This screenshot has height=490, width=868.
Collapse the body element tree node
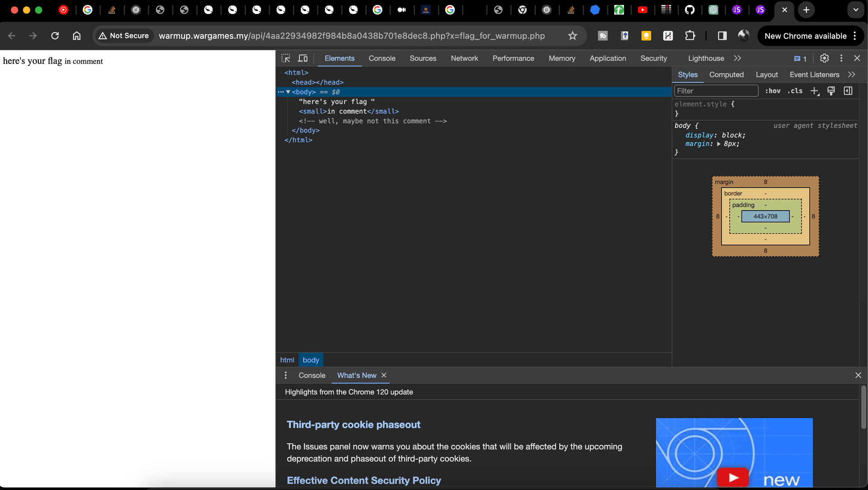point(288,92)
